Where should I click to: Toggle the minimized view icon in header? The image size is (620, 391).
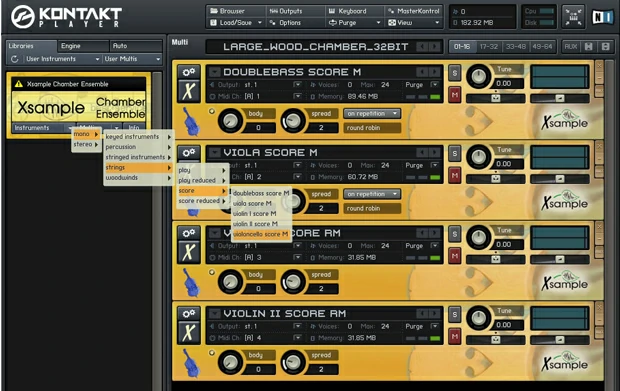coord(573,17)
